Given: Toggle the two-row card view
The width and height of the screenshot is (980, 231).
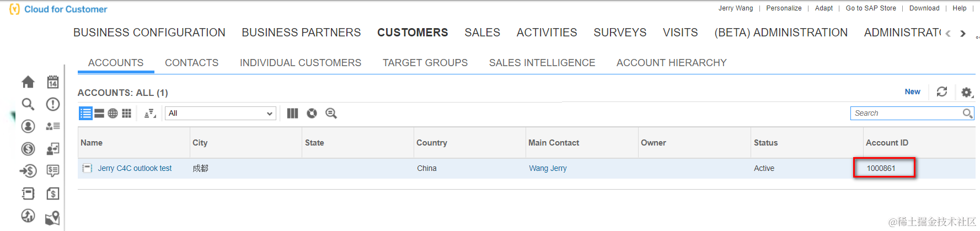Looking at the screenshot, I should click(99, 113).
